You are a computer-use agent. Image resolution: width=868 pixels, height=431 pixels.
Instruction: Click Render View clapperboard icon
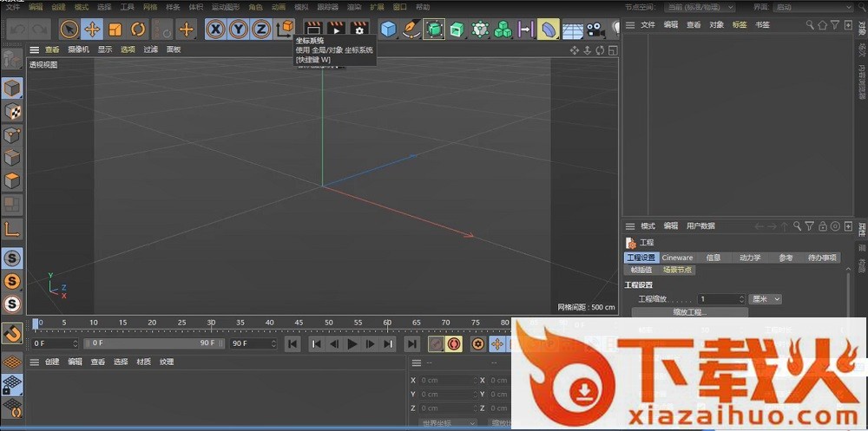click(314, 29)
